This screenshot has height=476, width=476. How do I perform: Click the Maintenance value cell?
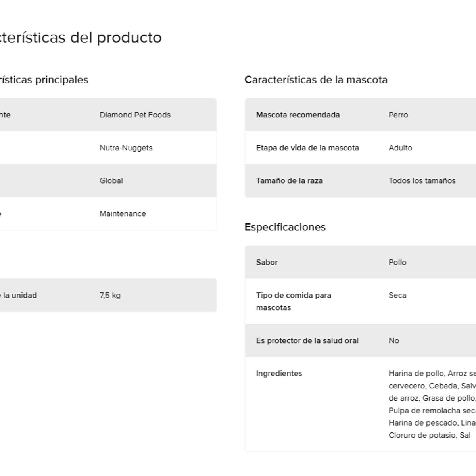coord(123,213)
